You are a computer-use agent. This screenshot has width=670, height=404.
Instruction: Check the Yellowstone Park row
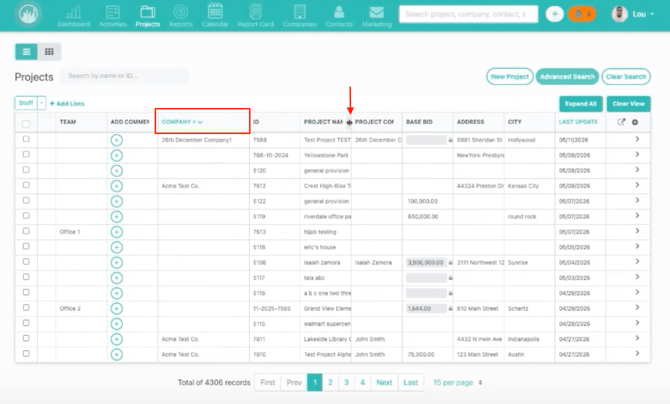click(26, 154)
